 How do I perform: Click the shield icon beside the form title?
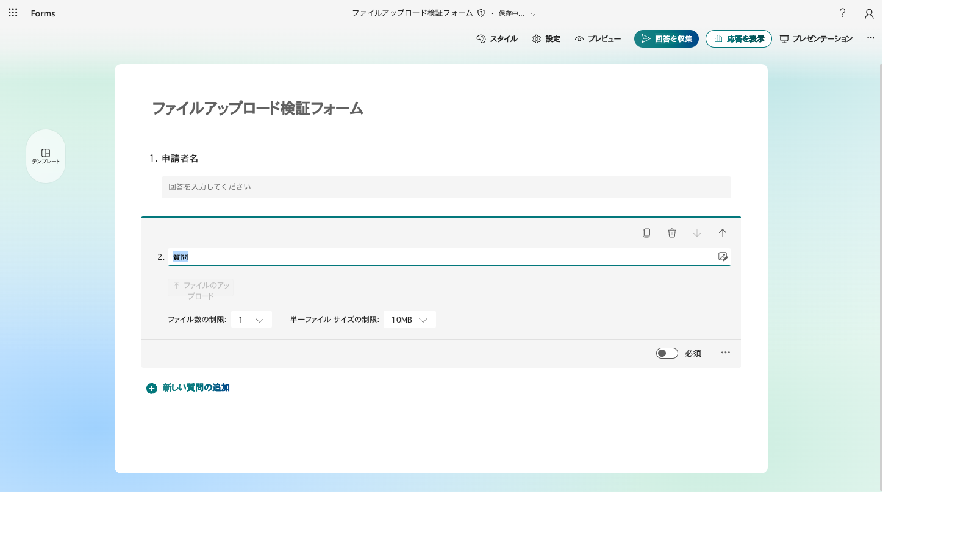pos(481,13)
